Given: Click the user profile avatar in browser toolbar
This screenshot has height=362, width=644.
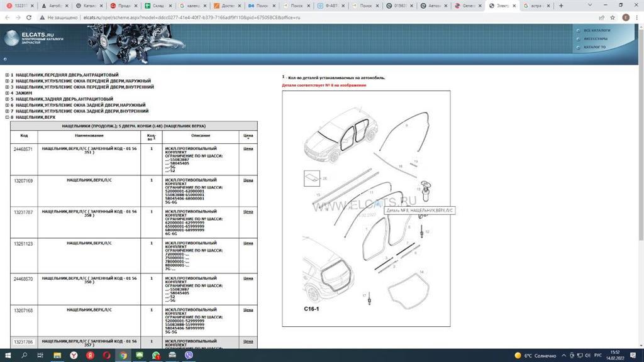Looking at the screenshot, I should (x=626, y=18).
